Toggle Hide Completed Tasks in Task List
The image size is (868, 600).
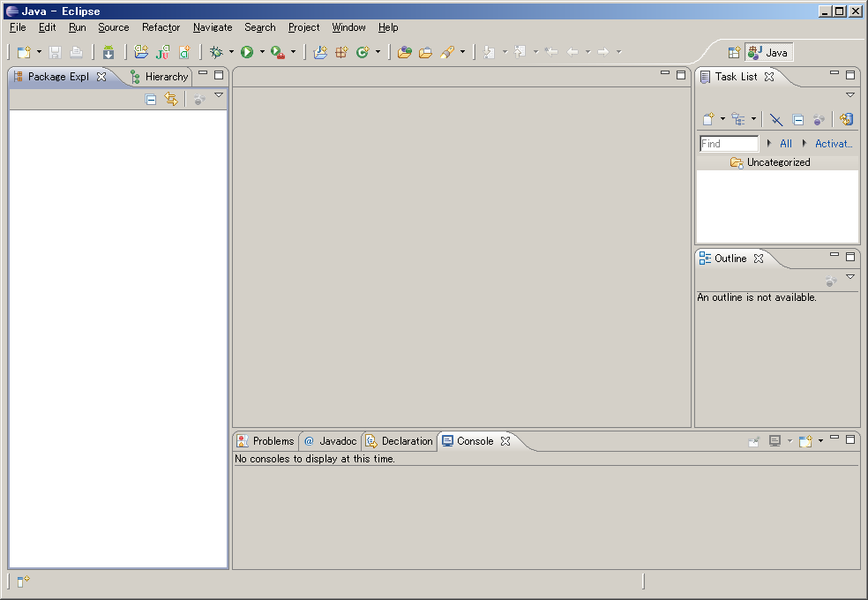click(x=776, y=119)
